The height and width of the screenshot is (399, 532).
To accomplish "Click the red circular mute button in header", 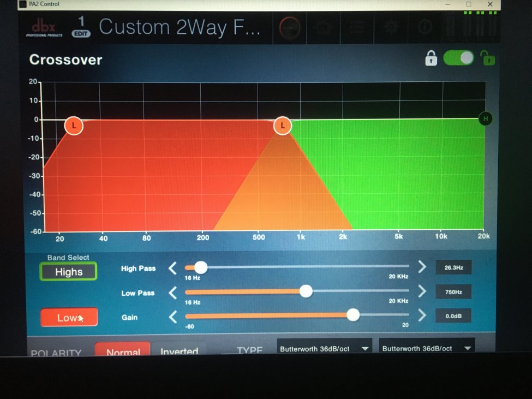I will click(x=290, y=27).
